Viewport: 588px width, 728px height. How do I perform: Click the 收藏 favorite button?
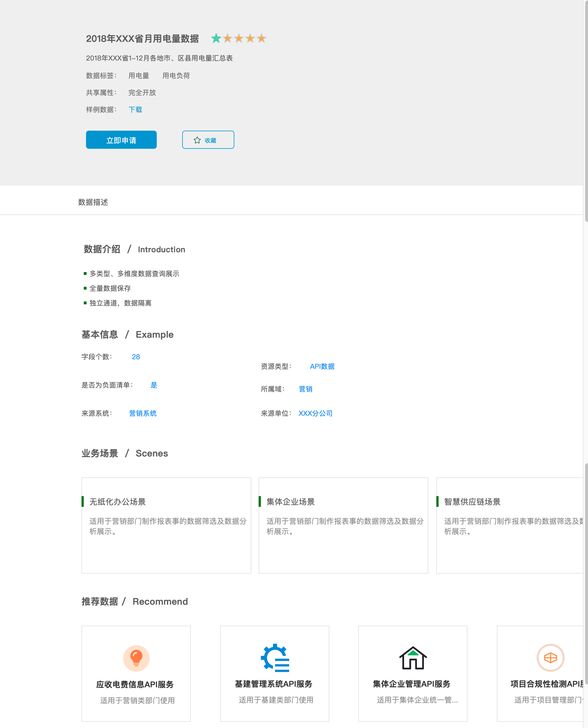click(208, 139)
